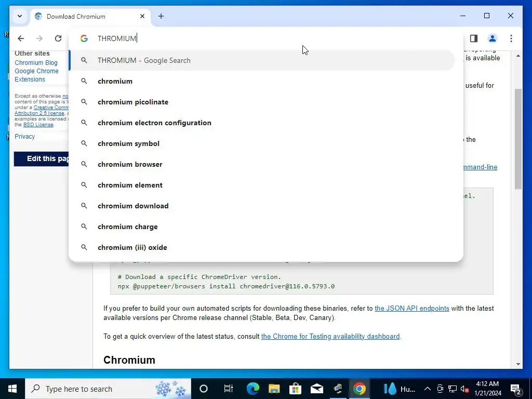Click the forward navigation arrow
Viewport: 532px width, 399px height.
(x=39, y=38)
